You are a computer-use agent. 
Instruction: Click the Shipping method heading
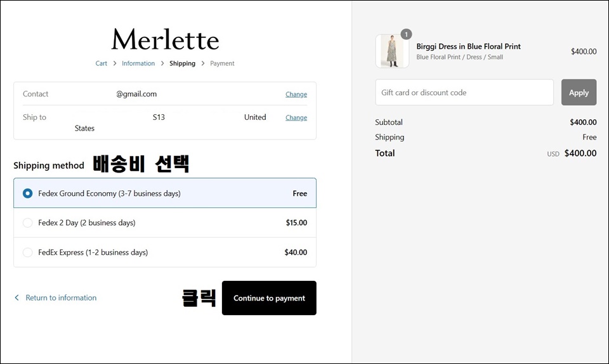(49, 166)
